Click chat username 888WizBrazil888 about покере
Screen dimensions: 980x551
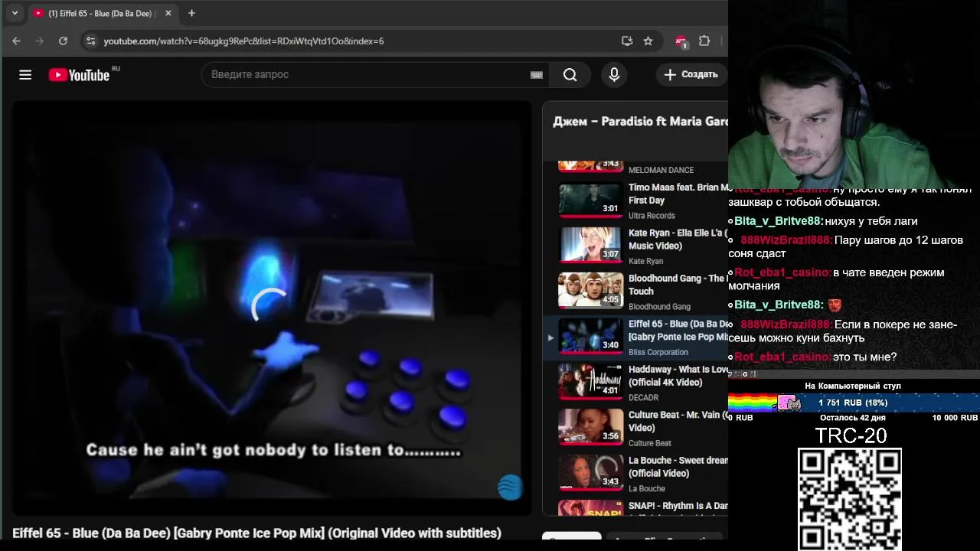tap(786, 324)
